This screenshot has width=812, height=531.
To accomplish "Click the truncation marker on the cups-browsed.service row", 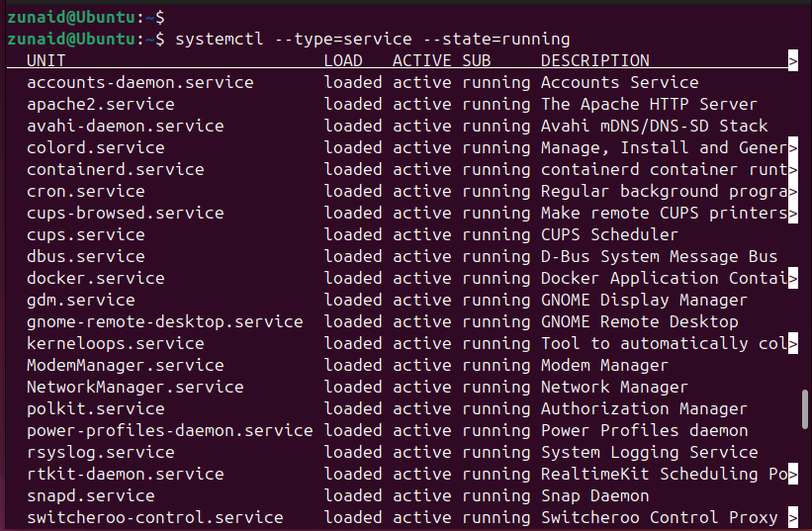I will (x=792, y=214).
